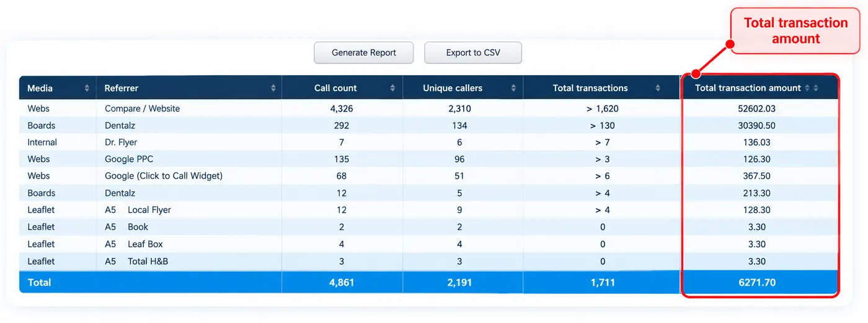Select the A5 Total H&B referrer cell
The width and height of the screenshot is (868, 323).
point(136,261)
